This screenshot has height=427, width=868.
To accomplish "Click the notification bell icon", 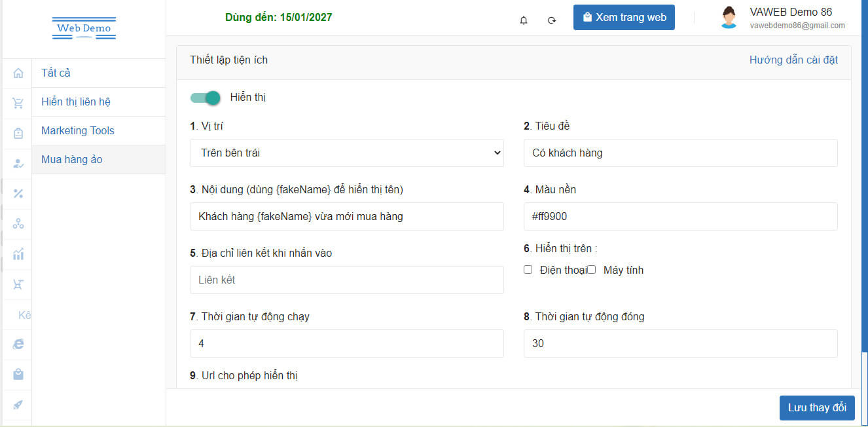I will (523, 20).
